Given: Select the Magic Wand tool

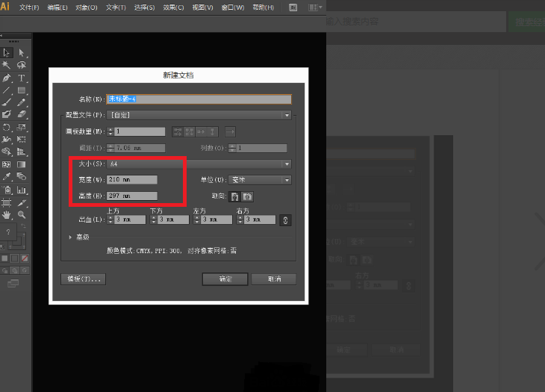Looking at the screenshot, I should [x=6, y=65].
